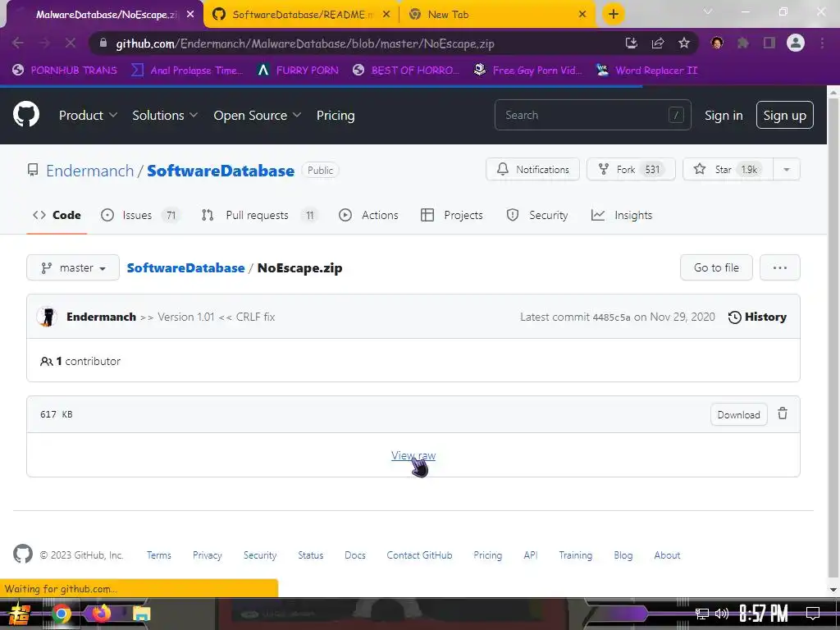The width and height of the screenshot is (840, 630).
Task: Open the three-dot more options menu
Action: point(779,267)
